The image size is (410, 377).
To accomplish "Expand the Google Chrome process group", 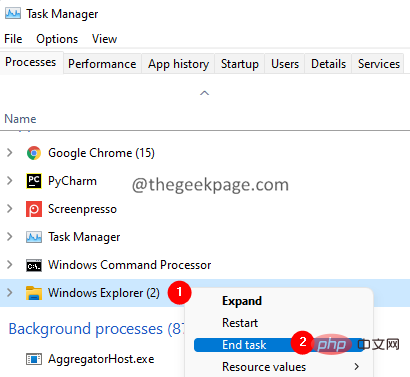I will (10, 153).
